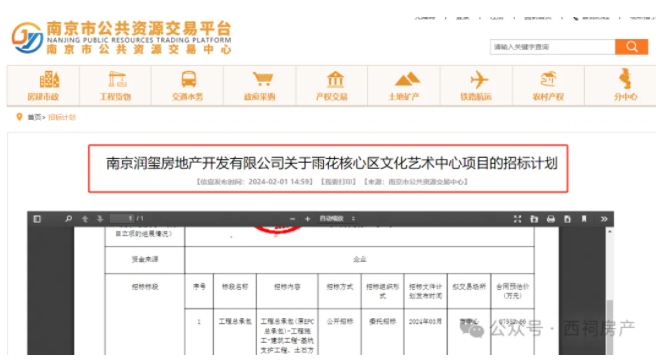Print the PDF document
The image size is (656, 363).
pyautogui.click(x=551, y=219)
